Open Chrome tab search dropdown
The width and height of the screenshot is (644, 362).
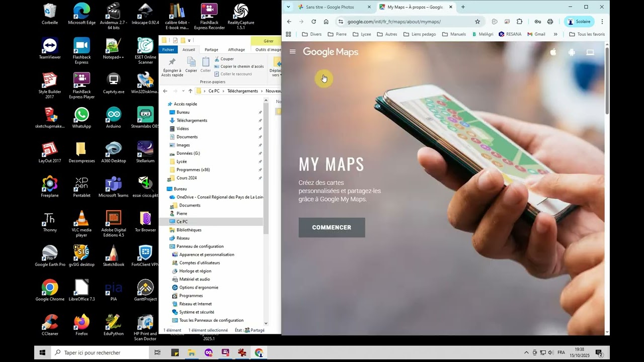tap(288, 7)
